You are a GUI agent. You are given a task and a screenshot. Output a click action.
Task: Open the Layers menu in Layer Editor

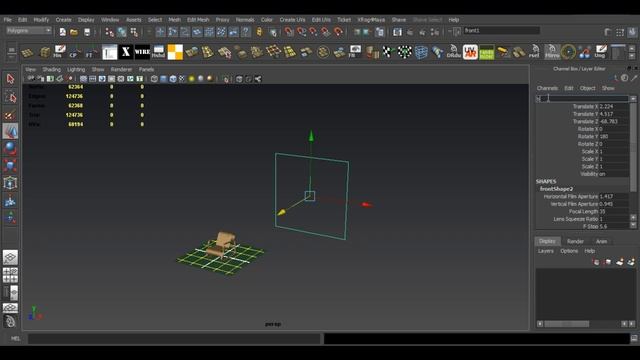coord(545,251)
